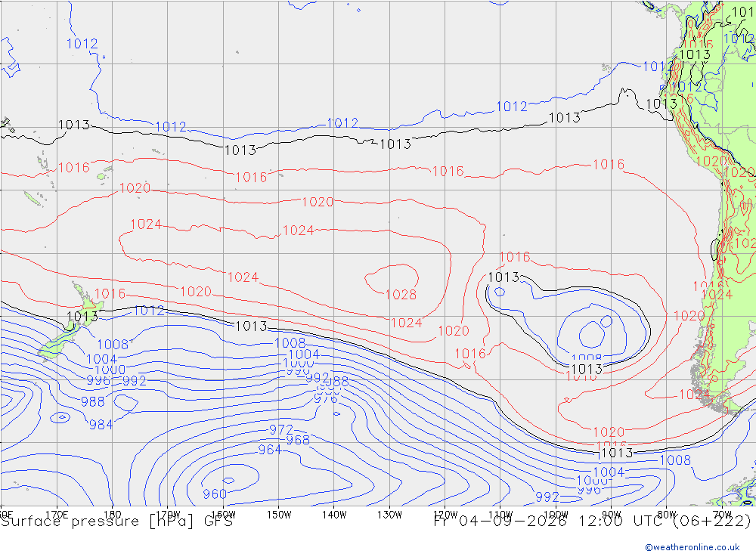
Task: Click the 984 isobar label
Action: (x=101, y=425)
